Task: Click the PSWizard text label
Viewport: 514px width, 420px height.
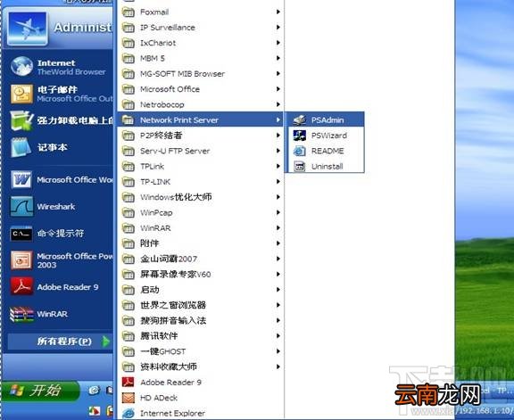Action: [x=329, y=136]
